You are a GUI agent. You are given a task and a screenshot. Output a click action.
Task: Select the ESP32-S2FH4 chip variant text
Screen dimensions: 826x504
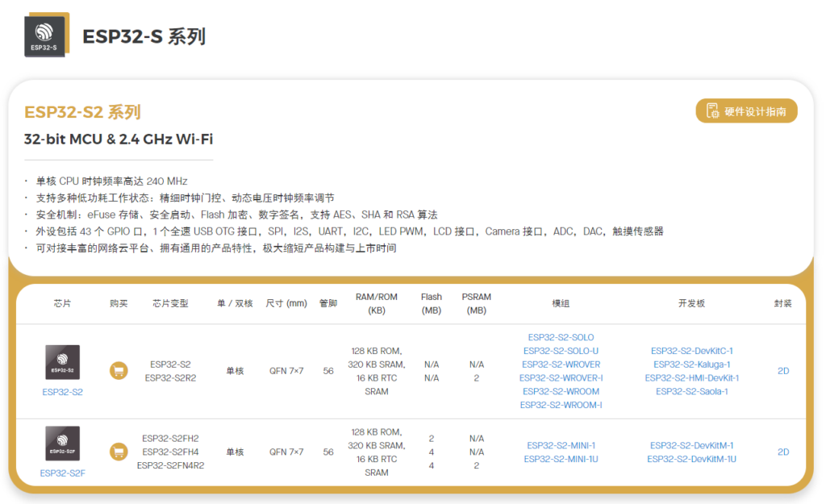pos(170,452)
